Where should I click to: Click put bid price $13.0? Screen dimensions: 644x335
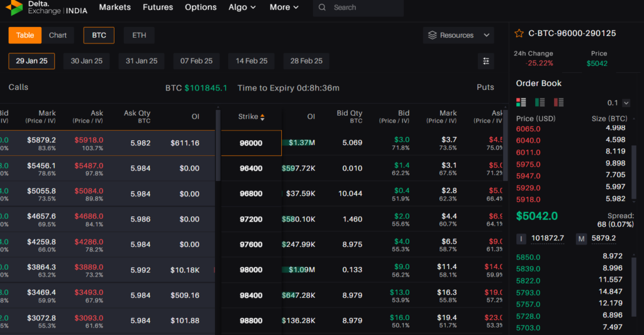[399, 292]
